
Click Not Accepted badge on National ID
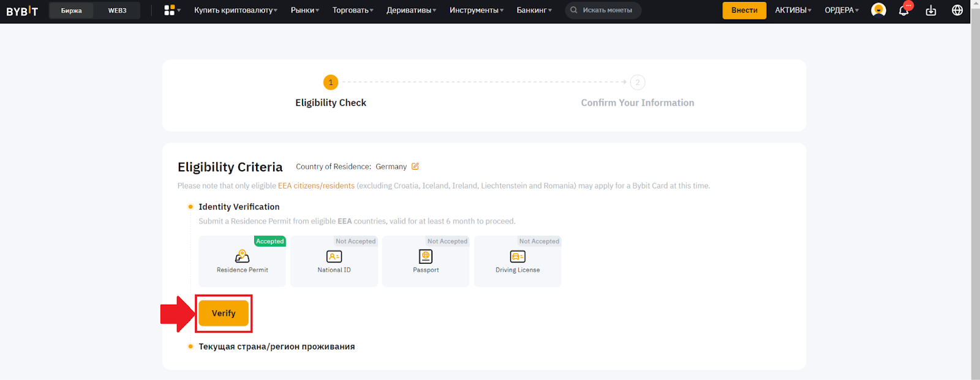355,241
